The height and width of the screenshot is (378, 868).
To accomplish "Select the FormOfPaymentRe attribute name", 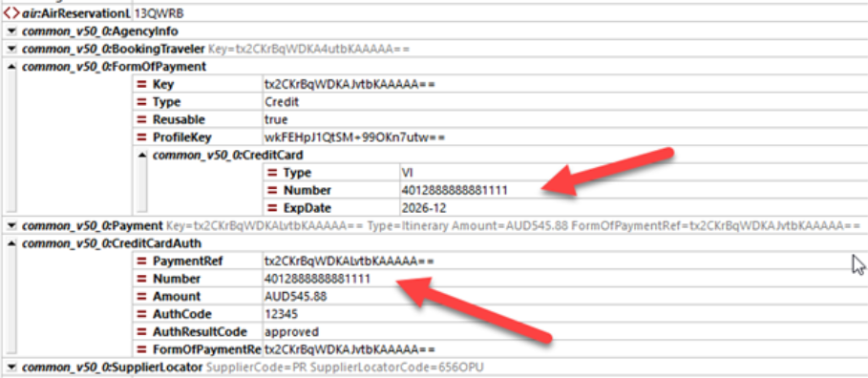I will pos(207,349).
